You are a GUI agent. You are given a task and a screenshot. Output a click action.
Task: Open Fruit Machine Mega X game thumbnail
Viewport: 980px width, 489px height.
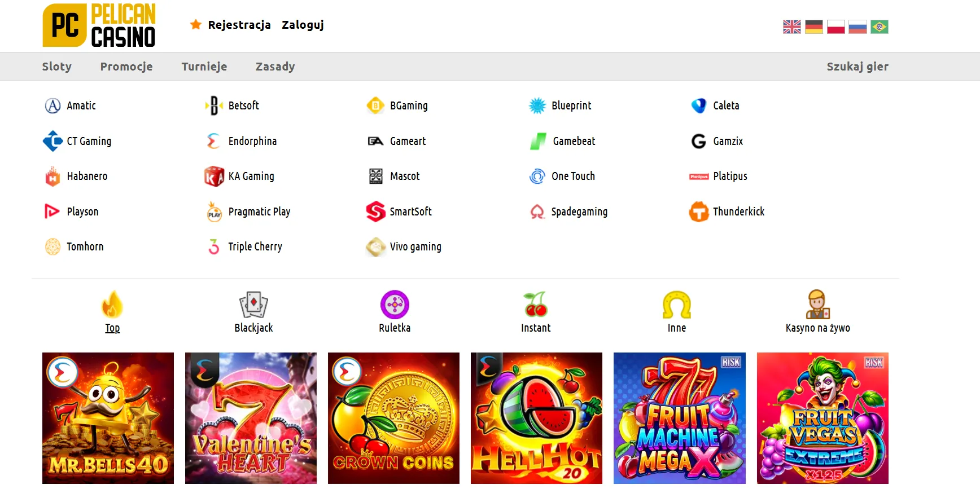pyautogui.click(x=679, y=418)
